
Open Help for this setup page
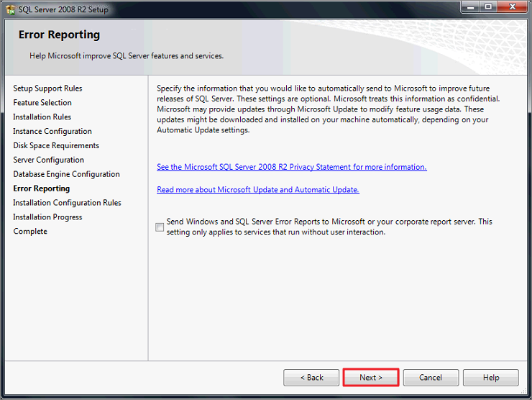click(490, 377)
